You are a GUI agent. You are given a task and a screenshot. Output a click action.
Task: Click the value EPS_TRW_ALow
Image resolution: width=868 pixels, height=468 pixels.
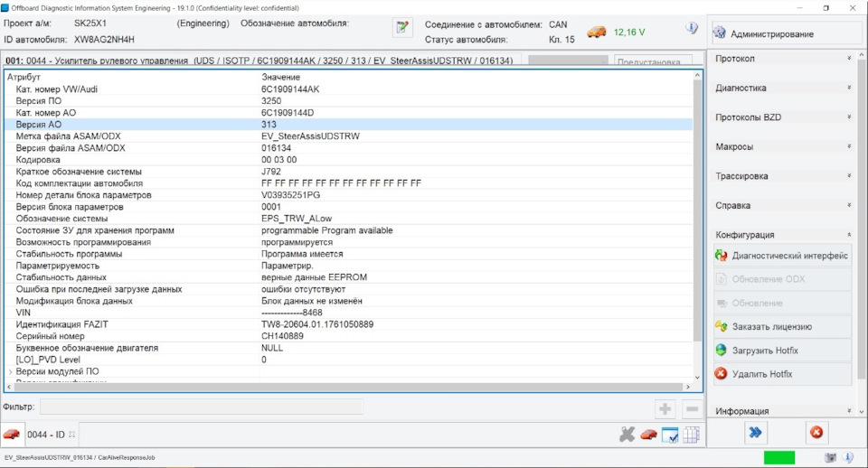297,219
